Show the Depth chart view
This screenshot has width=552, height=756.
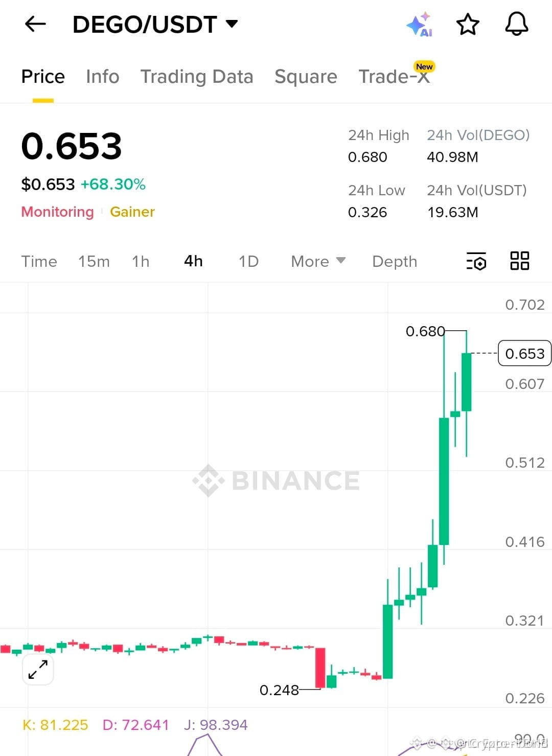tap(395, 261)
